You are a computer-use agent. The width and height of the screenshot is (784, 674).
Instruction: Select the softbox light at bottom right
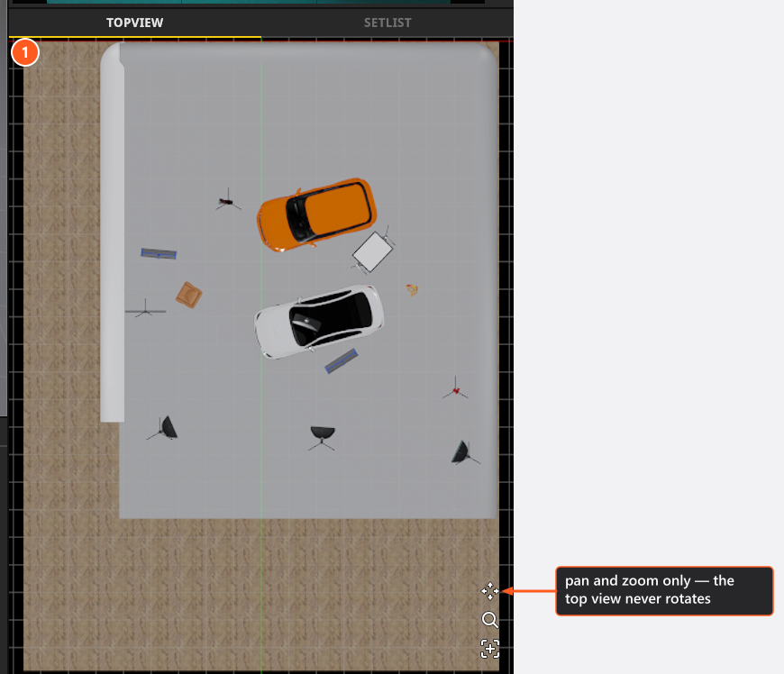465,452
